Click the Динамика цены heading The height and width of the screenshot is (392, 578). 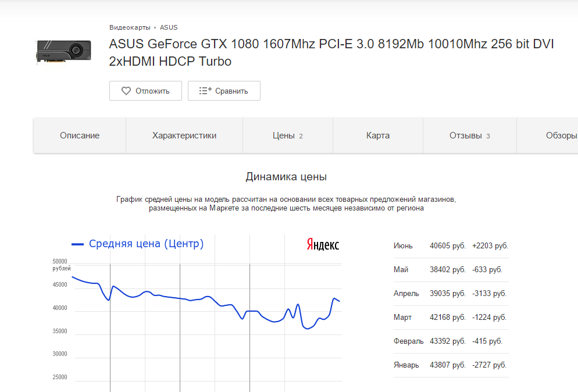point(287,177)
